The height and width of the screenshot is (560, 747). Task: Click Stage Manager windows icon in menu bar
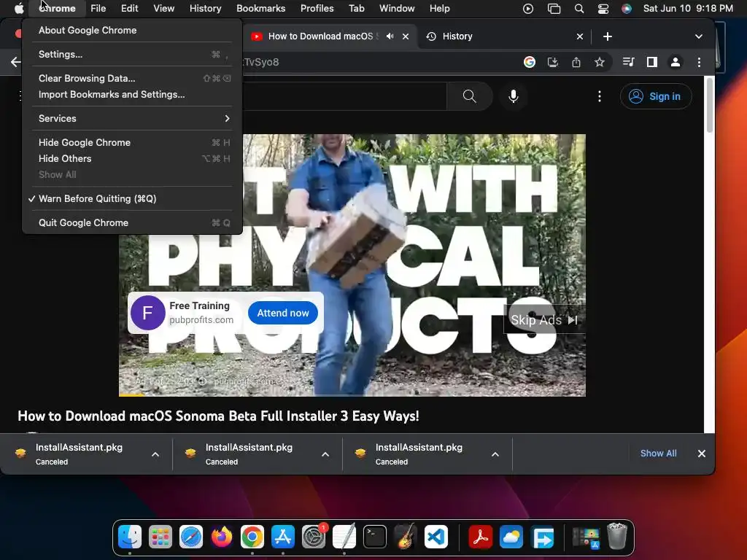coord(554,9)
